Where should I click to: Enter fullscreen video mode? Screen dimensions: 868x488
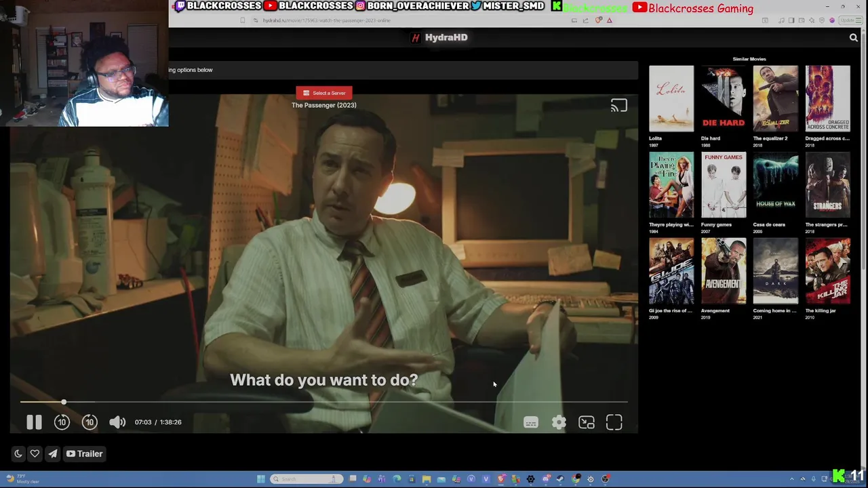tap(614, 423)
